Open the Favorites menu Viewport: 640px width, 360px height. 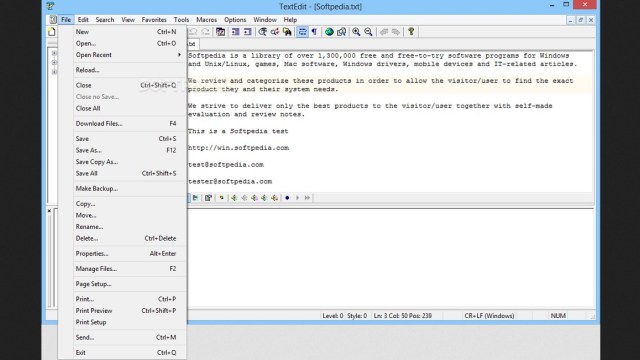154,20
